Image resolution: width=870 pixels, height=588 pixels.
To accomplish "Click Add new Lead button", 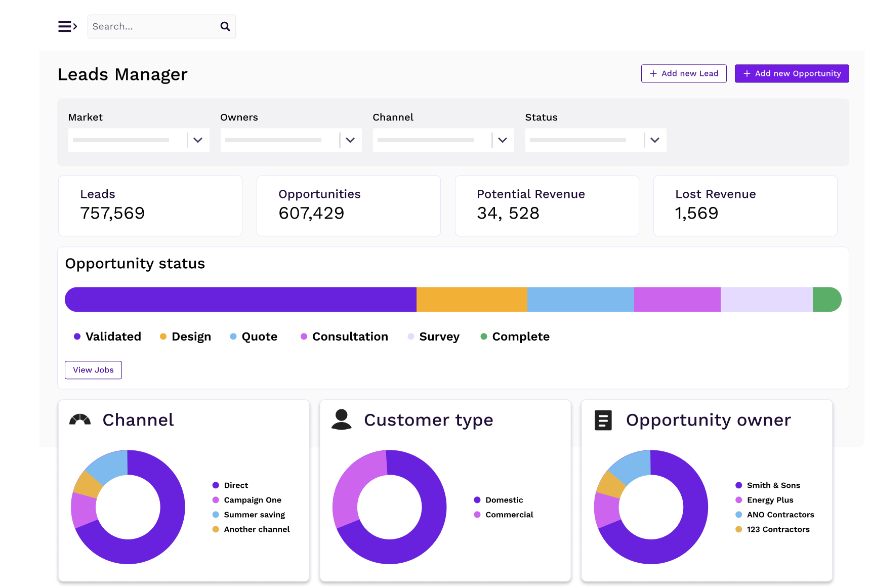I will click(684, 73).
